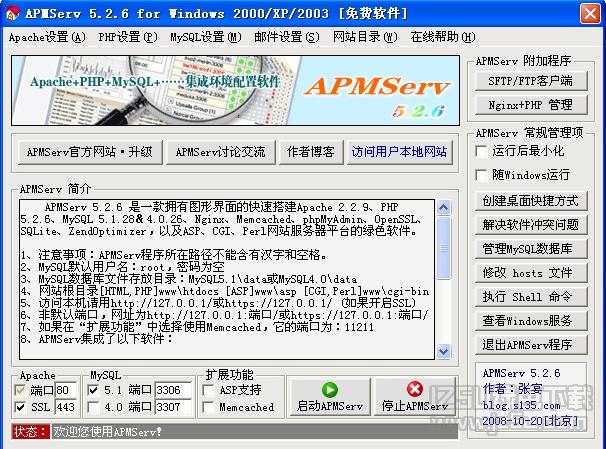The width and height of the screenshot is (606, 449).
Task: Open 查看Windows服务
Action: click(531, 321)
